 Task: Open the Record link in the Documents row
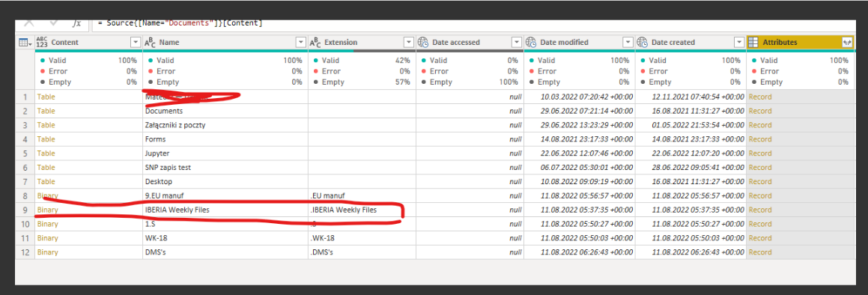(760, 111)
